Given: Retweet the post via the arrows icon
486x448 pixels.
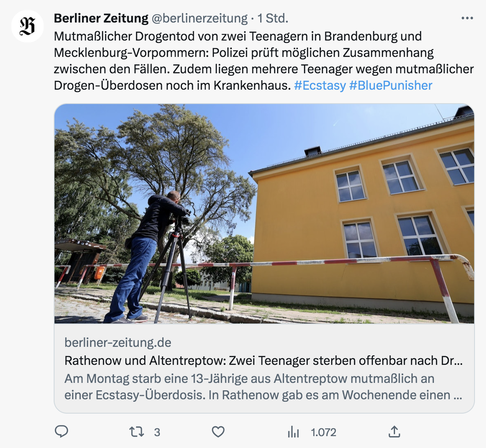Looking at the screenshot, I should pos(136,432).
